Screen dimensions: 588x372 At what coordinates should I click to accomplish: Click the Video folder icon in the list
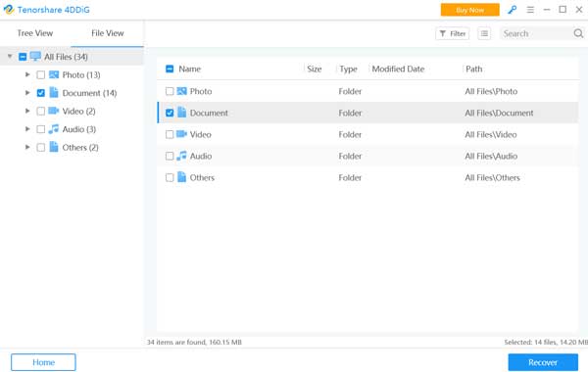tap(181, 134)
